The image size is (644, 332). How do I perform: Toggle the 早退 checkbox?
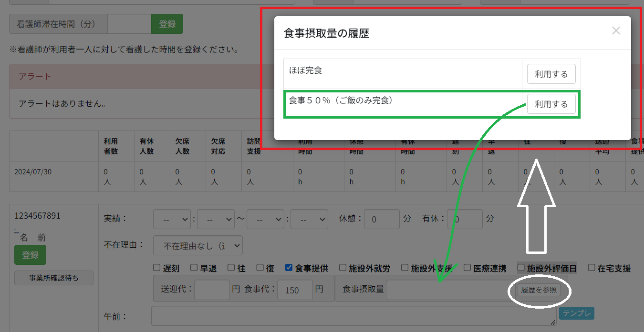194,268
